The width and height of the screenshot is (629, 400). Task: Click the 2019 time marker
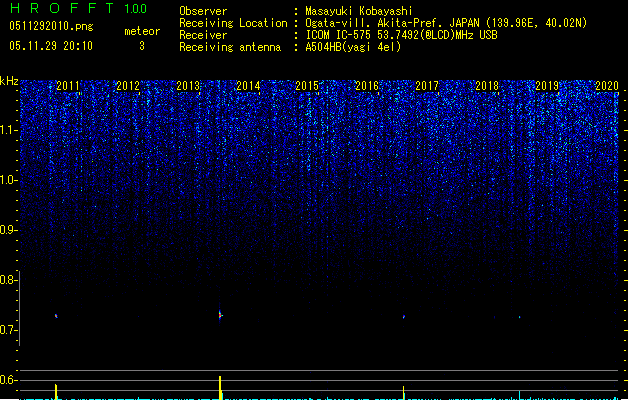pyautogui.click(x=547, y=85)
